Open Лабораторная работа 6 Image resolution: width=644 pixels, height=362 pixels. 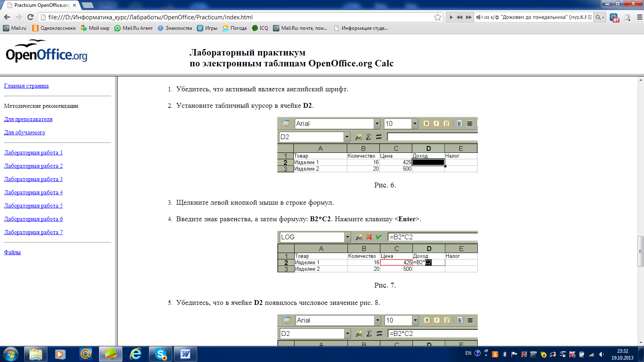(x=33, y=219)
